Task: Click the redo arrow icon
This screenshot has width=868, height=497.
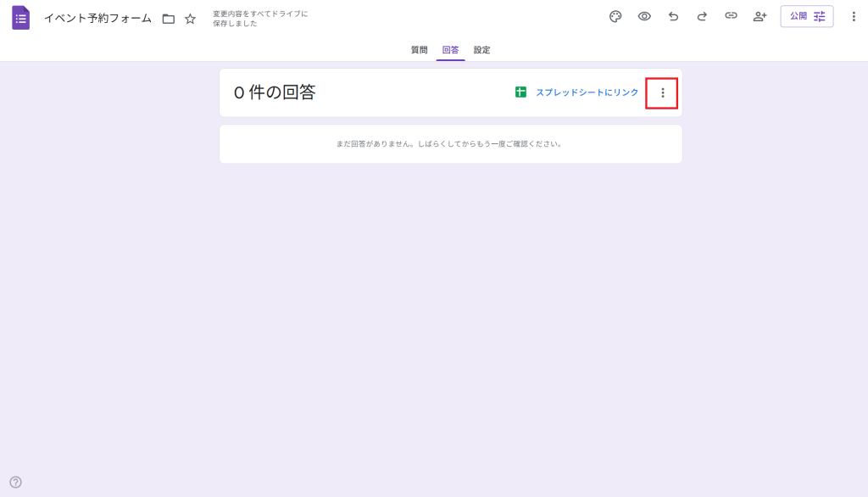Action: 702,17
